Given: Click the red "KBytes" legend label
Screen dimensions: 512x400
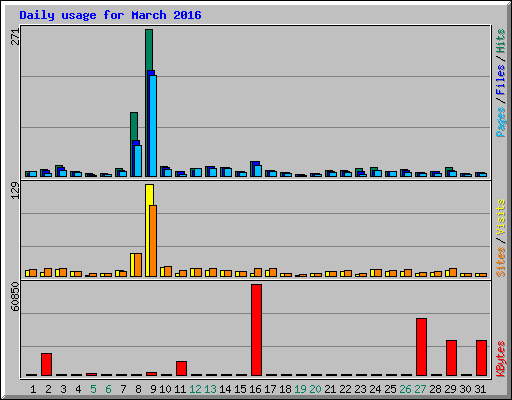Looking at the screenshot, I should (501, 359).
